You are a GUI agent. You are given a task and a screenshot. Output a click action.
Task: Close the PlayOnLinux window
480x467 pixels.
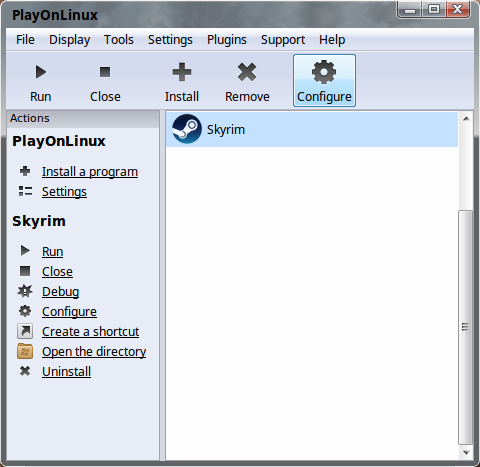(x=458, y=9)
